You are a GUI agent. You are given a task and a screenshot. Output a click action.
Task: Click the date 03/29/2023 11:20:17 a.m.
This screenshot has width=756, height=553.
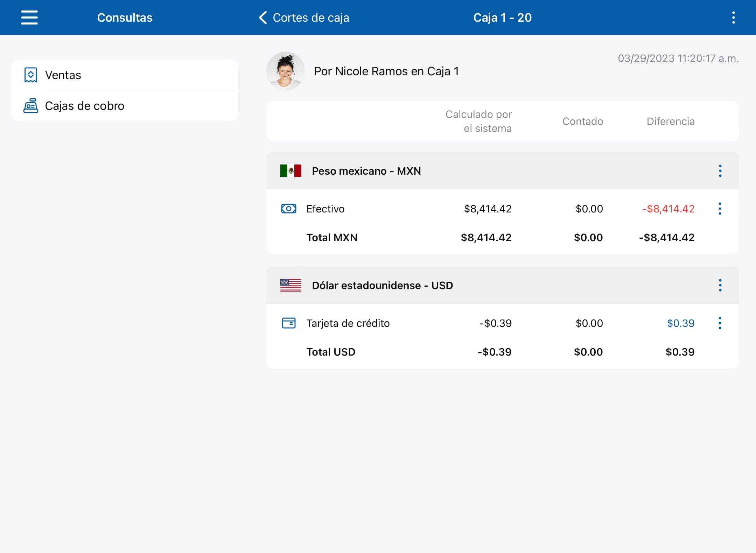pyautogui.click(x=678, y=58)
